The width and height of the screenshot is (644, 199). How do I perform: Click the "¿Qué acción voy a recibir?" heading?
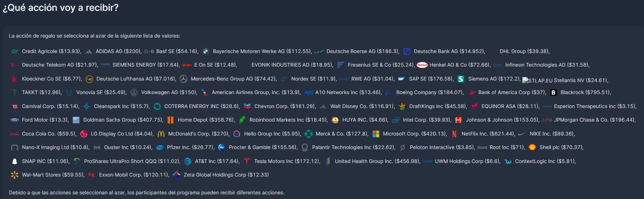pos(61,8)
